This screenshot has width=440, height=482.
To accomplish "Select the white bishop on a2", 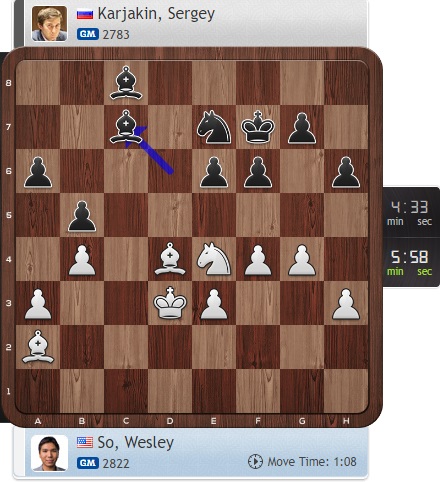I will coord(38,347).
